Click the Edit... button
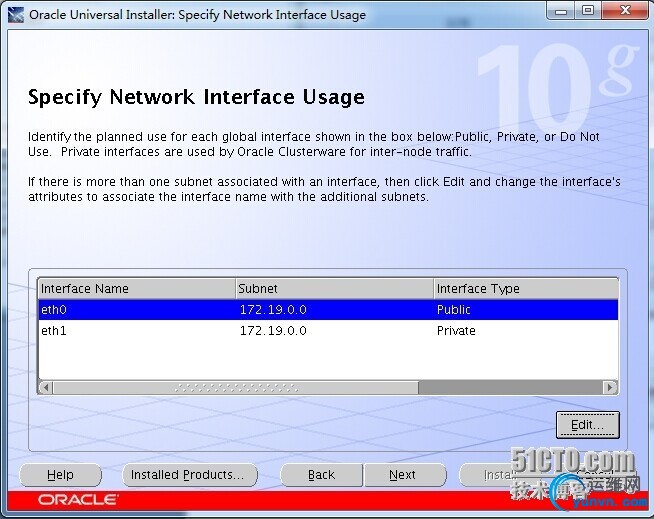 click(x=588, y=425)
